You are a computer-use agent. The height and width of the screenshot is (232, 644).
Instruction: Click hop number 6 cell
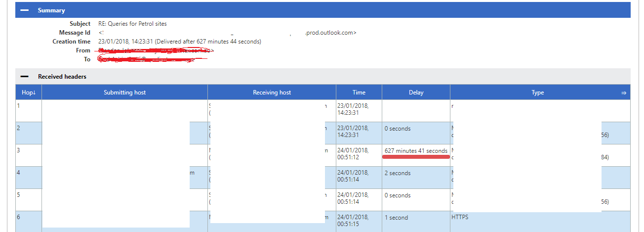[x=29, y=222]
